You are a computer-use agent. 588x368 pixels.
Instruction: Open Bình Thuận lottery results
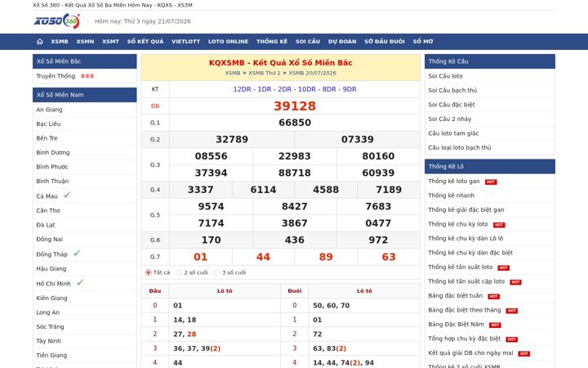click(52, 181)
